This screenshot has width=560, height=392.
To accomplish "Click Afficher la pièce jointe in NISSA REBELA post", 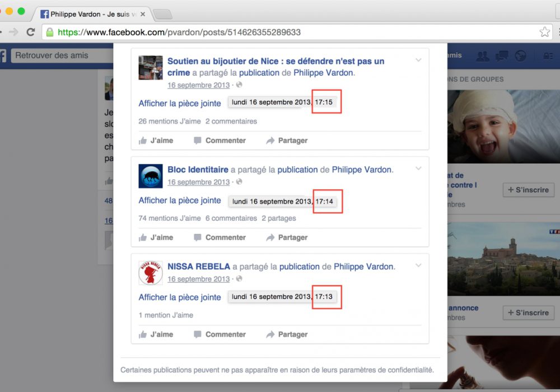I will click(180, 297).
